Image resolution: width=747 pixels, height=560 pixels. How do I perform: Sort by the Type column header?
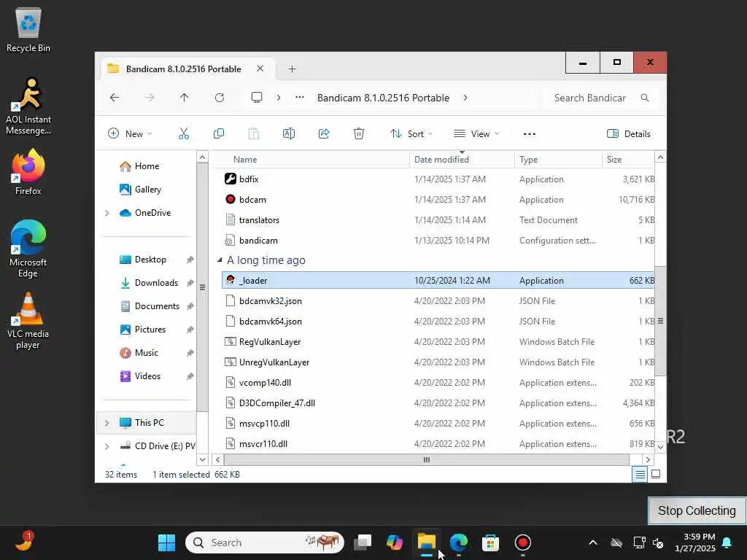(558, 160)
